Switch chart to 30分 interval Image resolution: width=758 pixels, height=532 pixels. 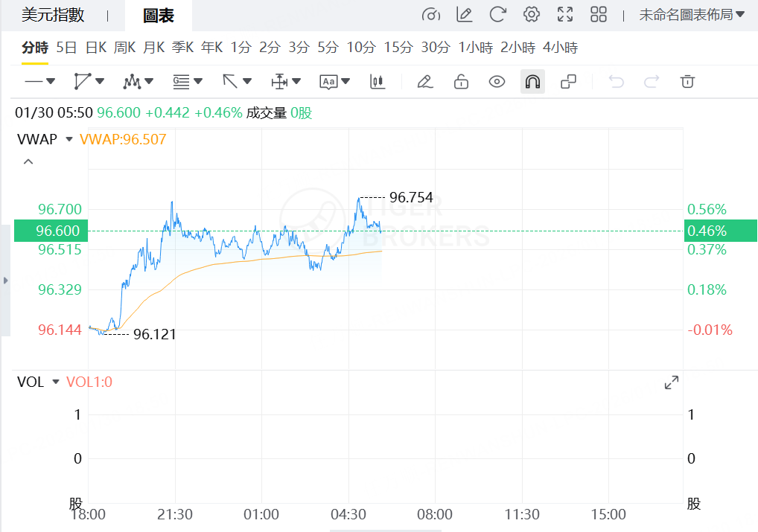point(436,48)
